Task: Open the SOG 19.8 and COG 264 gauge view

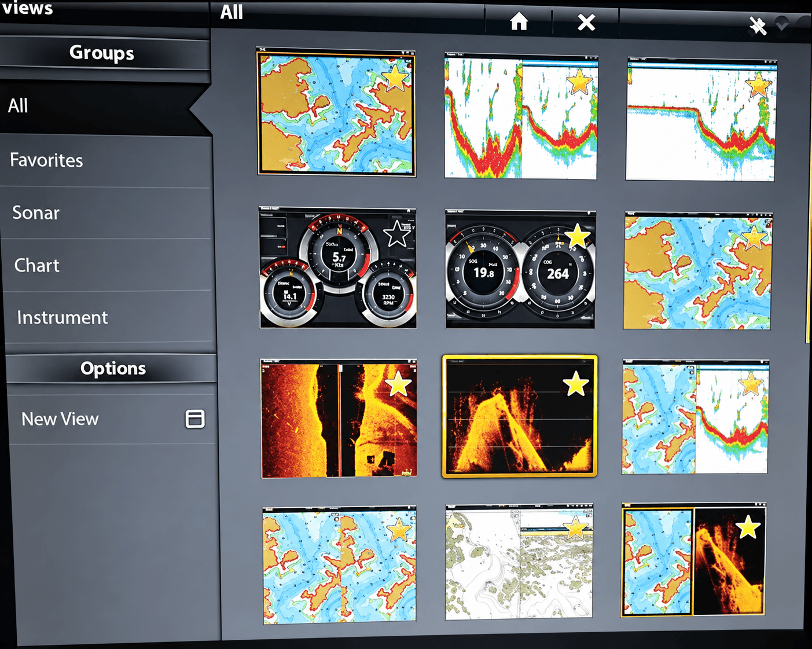Action: click(520, 269)
